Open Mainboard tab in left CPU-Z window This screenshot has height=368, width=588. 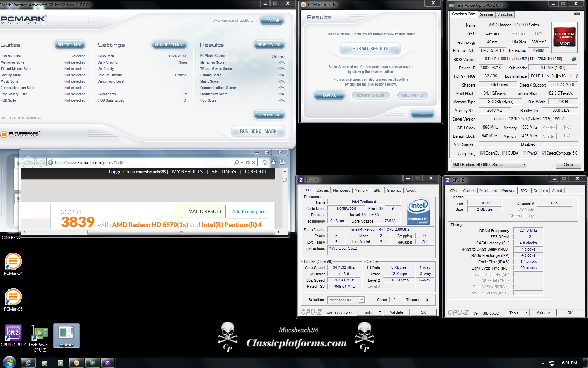pos(342,190)
